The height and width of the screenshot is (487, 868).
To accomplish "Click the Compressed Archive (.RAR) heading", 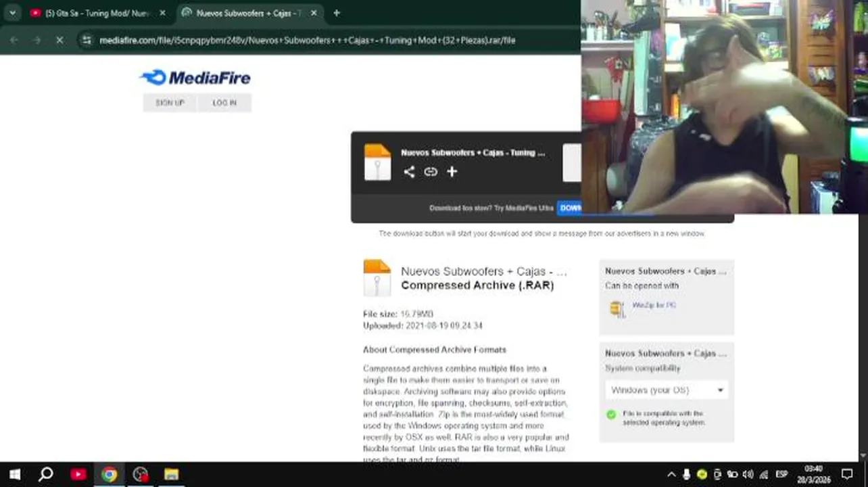I will click(x=477, y=285).
